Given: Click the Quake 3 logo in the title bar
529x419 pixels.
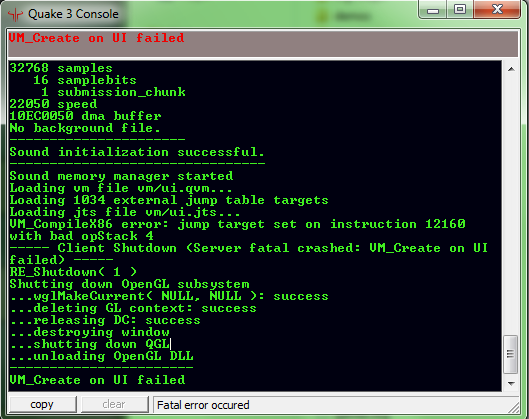Looking at the screenshot, I should [x=15, y=15].
